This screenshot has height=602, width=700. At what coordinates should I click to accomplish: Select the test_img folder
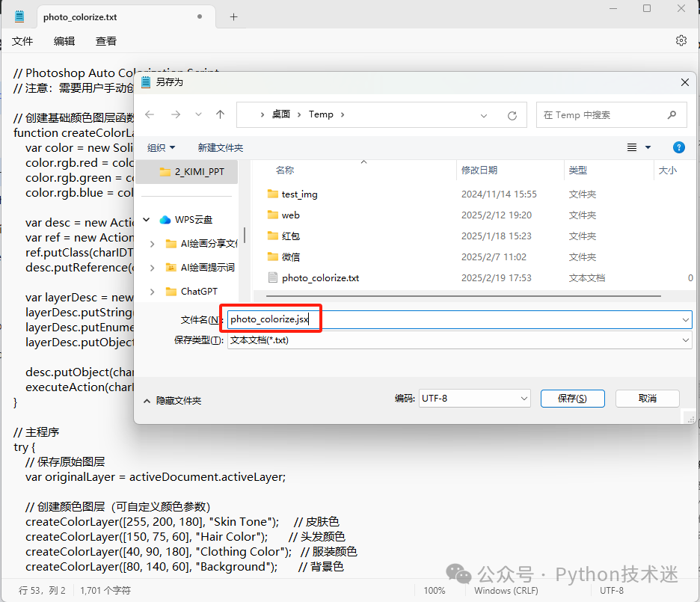click(299, 194)
